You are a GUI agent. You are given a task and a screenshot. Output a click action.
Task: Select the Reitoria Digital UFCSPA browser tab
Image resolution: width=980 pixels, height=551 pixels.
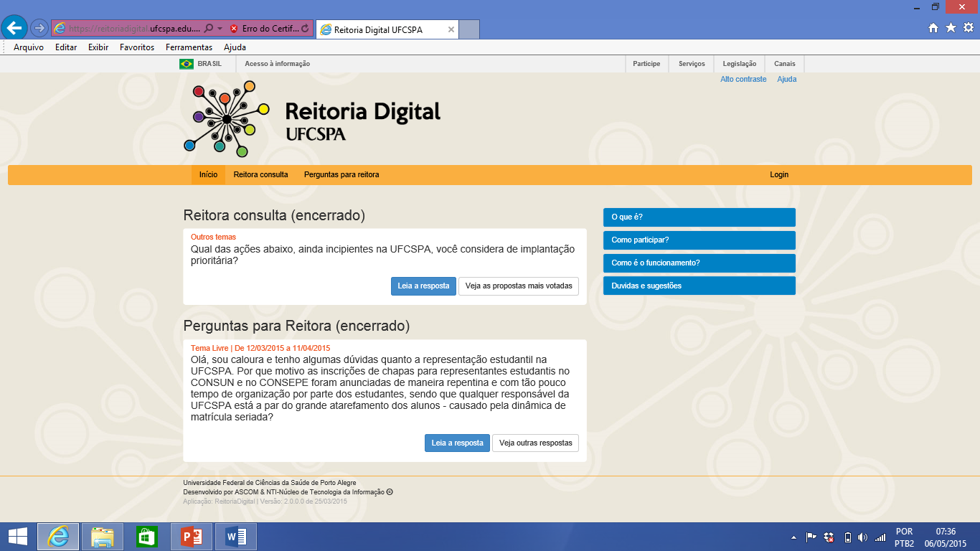(x=386, y=29)
